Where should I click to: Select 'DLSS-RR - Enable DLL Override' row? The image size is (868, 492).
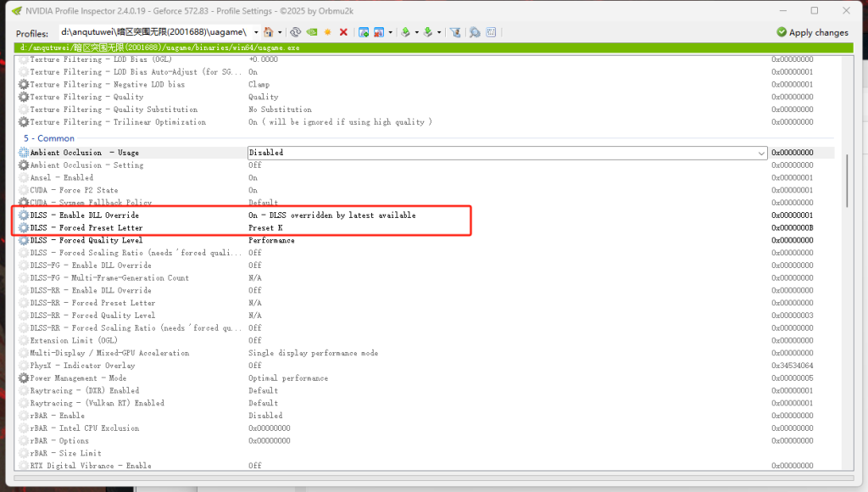(x=426, y=290)
